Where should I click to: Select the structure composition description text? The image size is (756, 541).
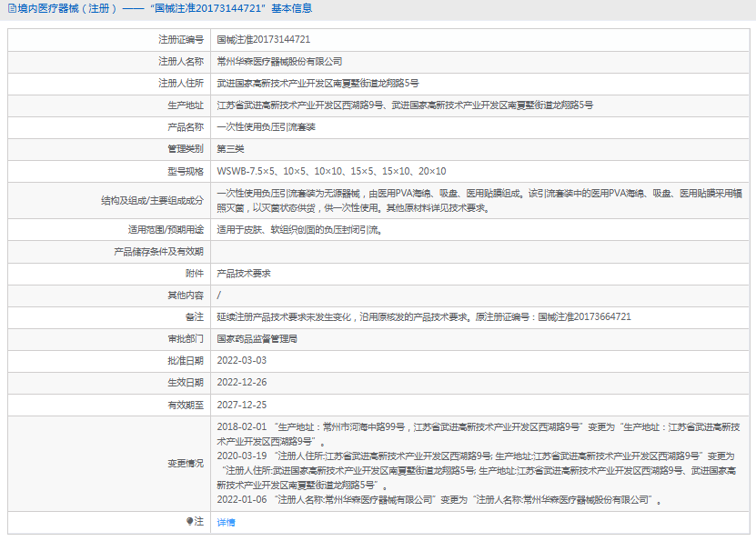click(x=479, y=200)
